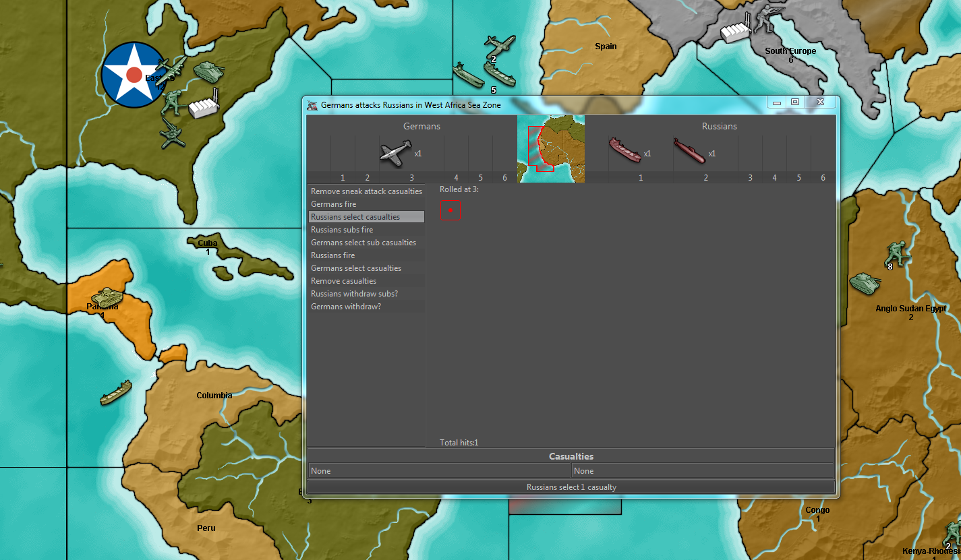Click the fighter plane near Spain sea zone
The width and height of the screenshot is (961, 560).
pos(499,46)
